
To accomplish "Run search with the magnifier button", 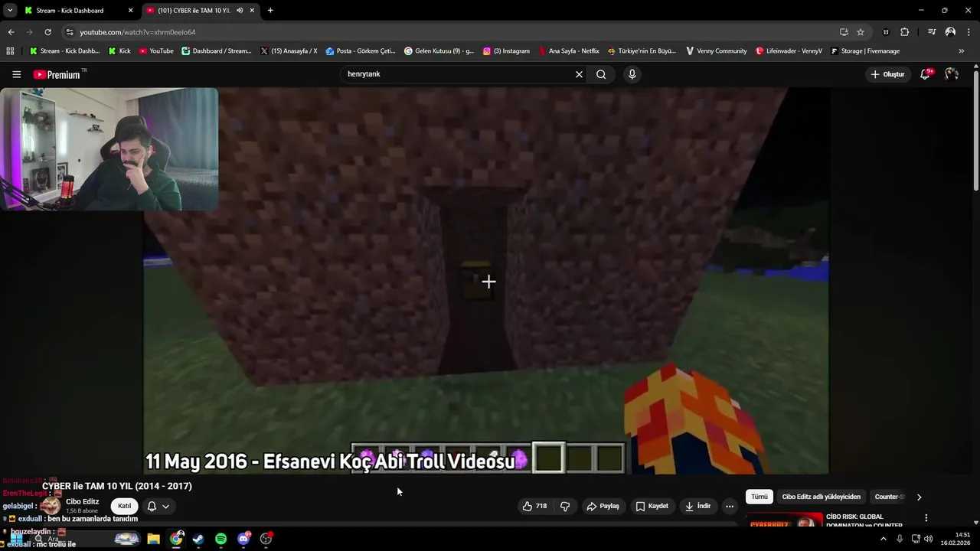I will pos(601,74).
